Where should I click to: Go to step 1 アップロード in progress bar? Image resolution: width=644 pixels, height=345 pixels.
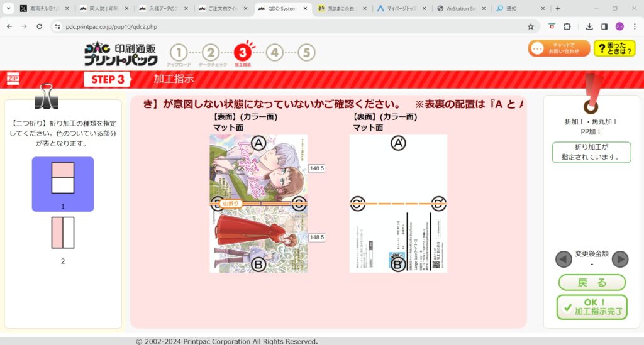click(x=179, y=53)
